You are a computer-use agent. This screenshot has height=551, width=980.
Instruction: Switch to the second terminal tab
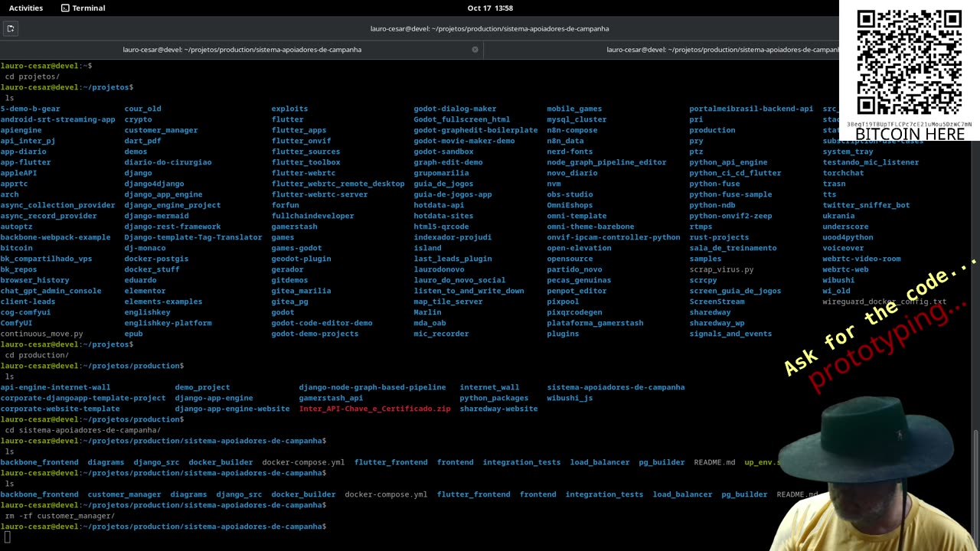723,50
